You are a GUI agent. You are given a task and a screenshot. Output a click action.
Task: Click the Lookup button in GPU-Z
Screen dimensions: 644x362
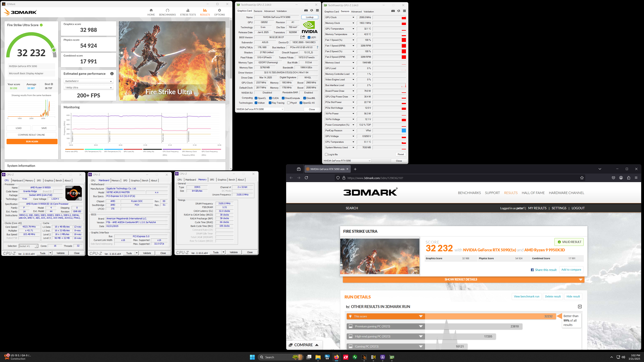[x=310, y=17]
